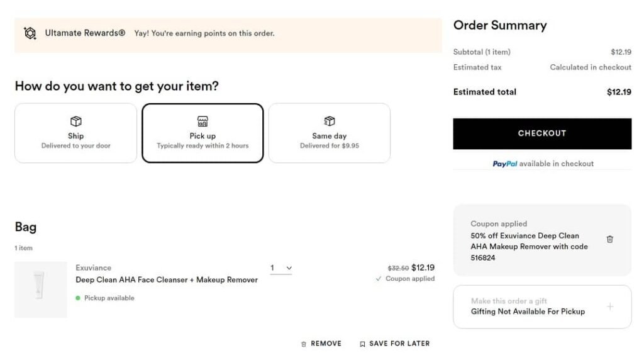Save the Exuviance cleanser for later
Viewport: 644px width, 360px height.
point(399,344)
